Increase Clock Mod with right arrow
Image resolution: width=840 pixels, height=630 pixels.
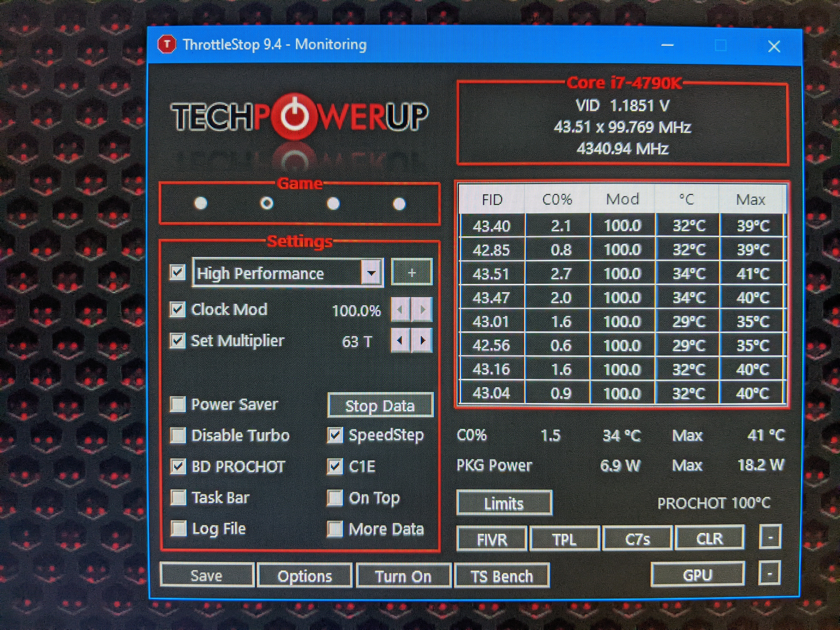(422, 310)
